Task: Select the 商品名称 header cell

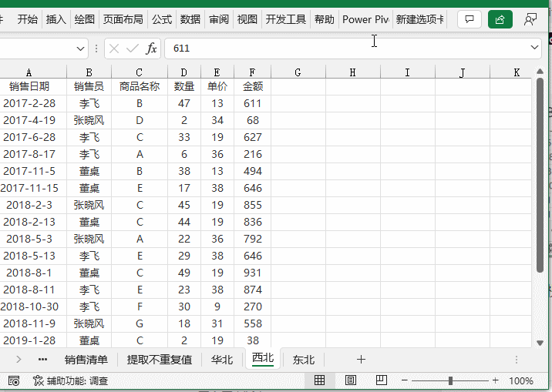Action: point(140,86)
